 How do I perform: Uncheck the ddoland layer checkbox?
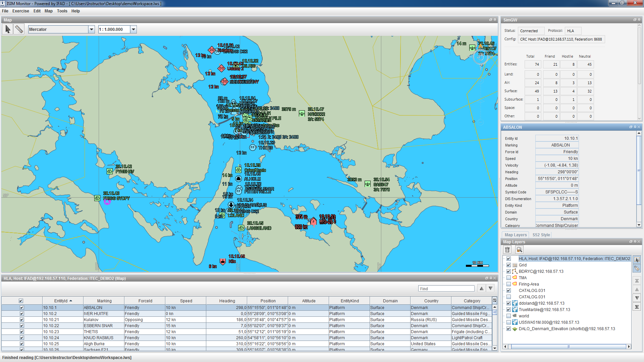508,303
